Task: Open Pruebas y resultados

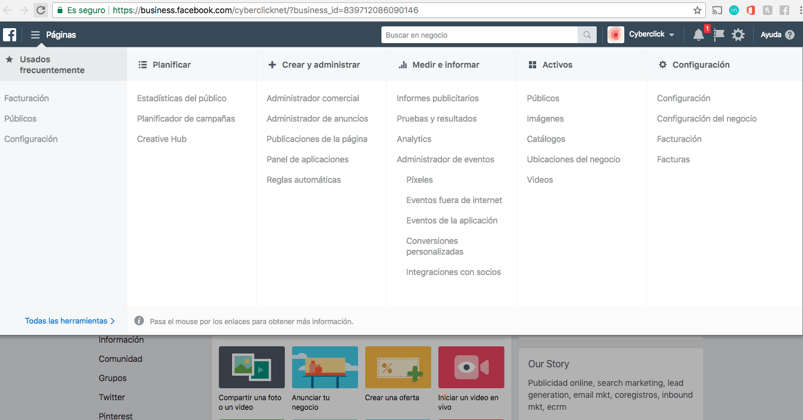Action: [436, 118]
